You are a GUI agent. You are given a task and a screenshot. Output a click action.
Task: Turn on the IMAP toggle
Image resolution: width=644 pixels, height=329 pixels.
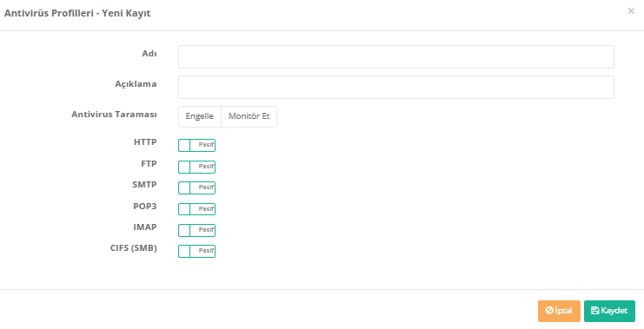196,230
